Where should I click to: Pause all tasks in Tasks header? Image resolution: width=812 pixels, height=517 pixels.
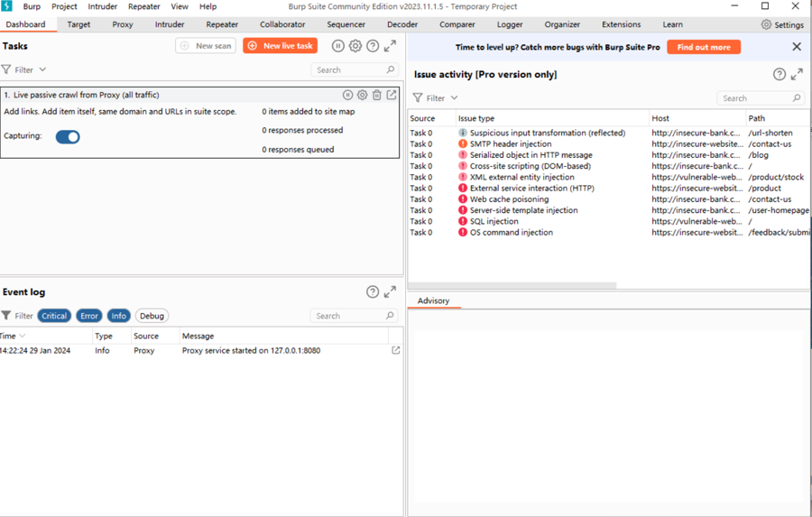pyautogui.click(x=337, y=46)
